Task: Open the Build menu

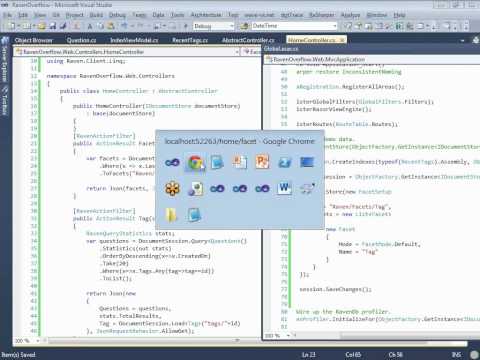Action: pyautogui.click(x=96, y=15)
